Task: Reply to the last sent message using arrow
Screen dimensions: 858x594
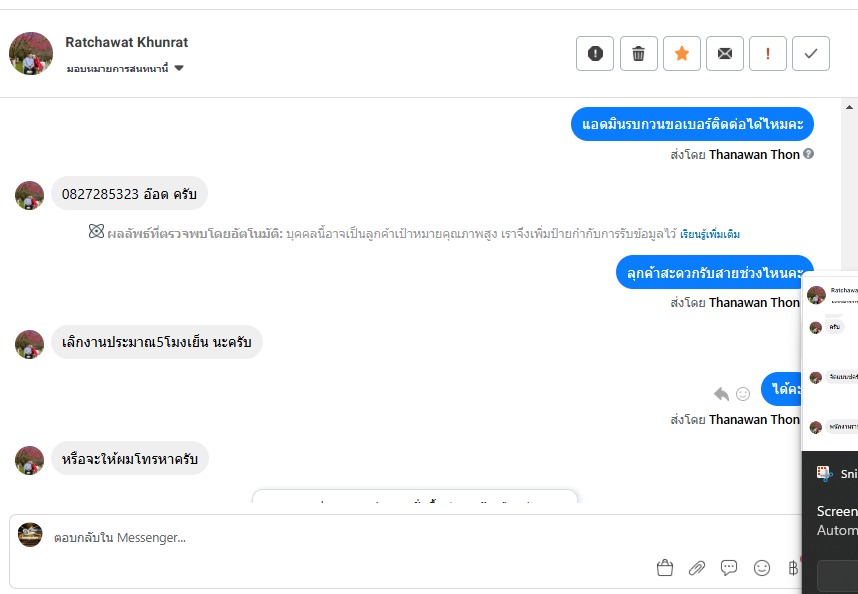Action: 721,393
